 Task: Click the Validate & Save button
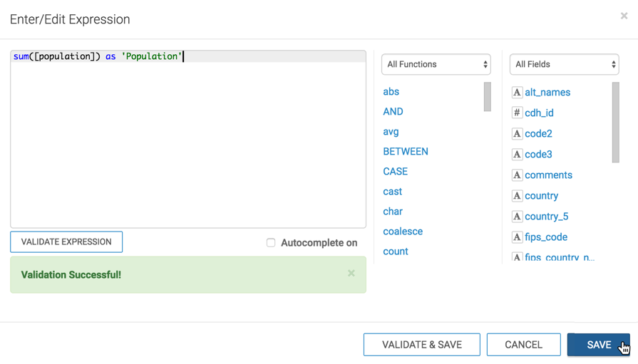(421, 345)
